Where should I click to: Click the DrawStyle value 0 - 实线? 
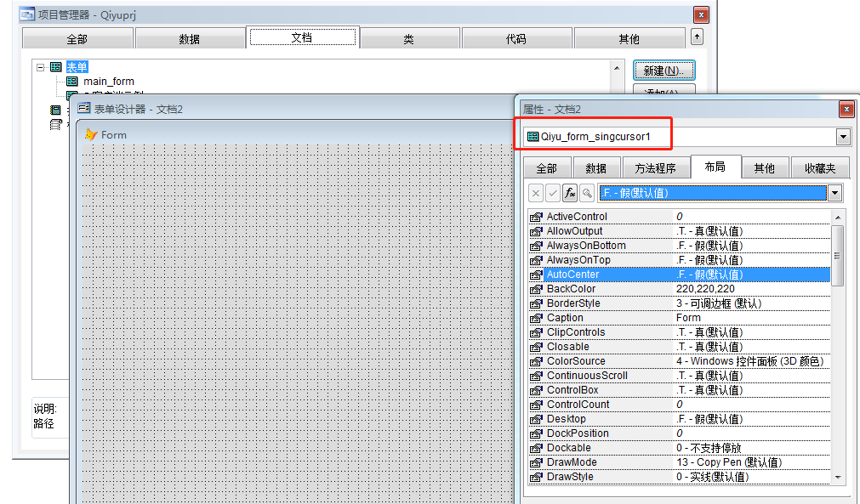coord(712,477)
